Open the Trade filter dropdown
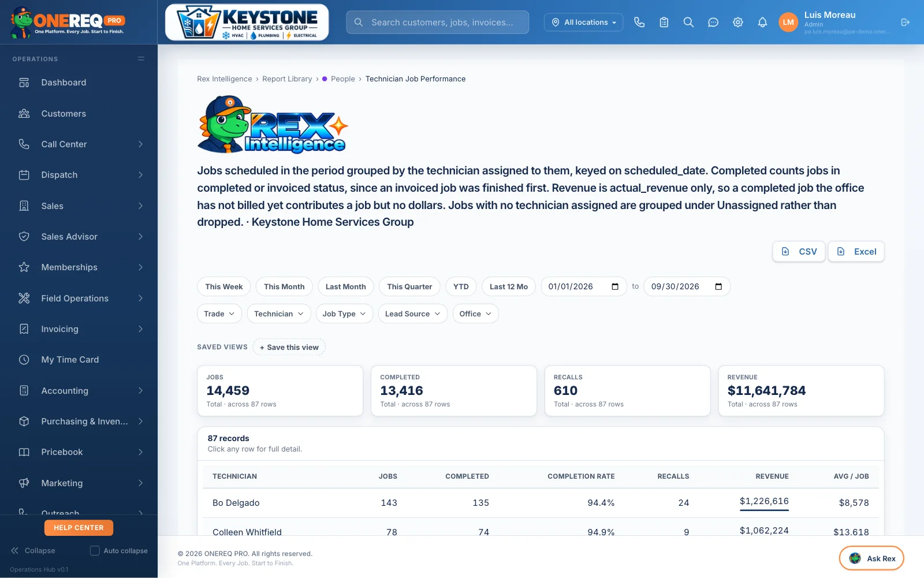This screenshot has height=578, width=924. coord(219,314)
